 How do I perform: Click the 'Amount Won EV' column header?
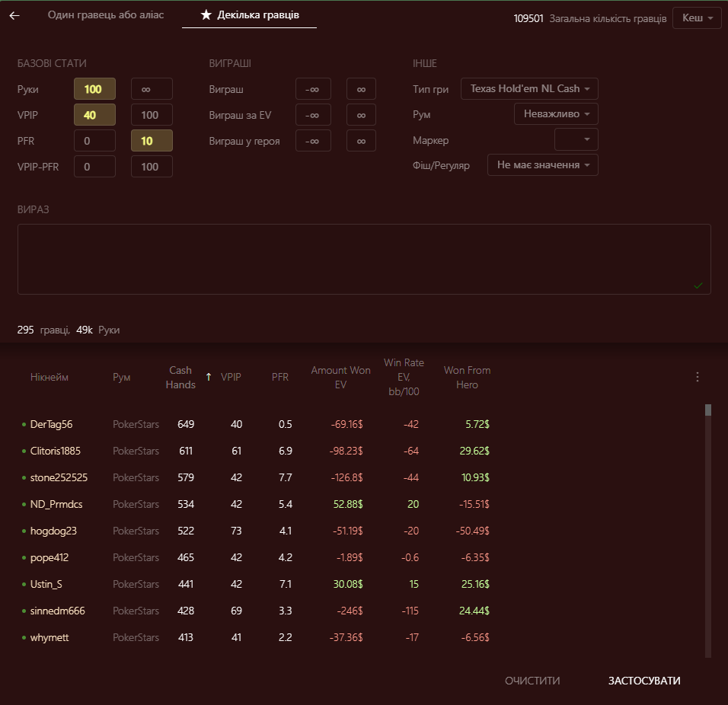tap(341, 377)
